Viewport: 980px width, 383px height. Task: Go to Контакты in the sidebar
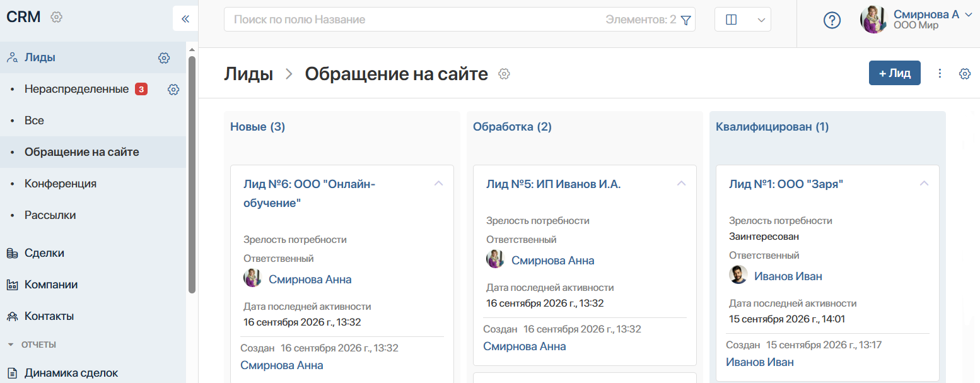point(93,316)
